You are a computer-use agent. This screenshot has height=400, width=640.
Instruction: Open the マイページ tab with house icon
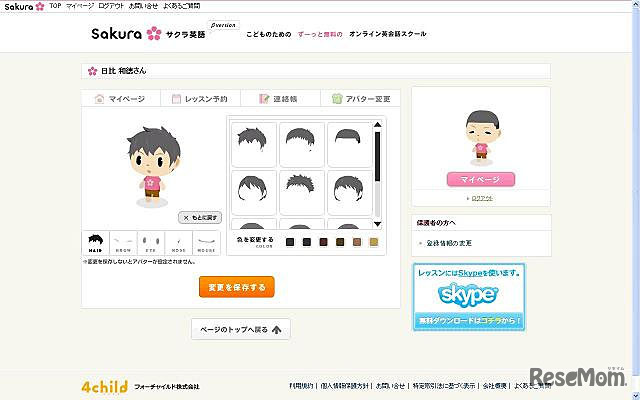(x=121, y=99)
